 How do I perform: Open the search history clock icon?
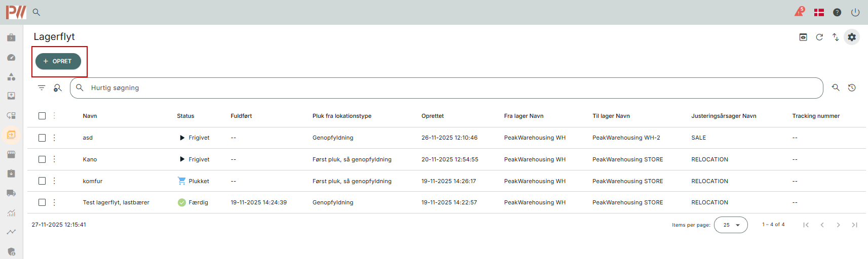(852, 88)
